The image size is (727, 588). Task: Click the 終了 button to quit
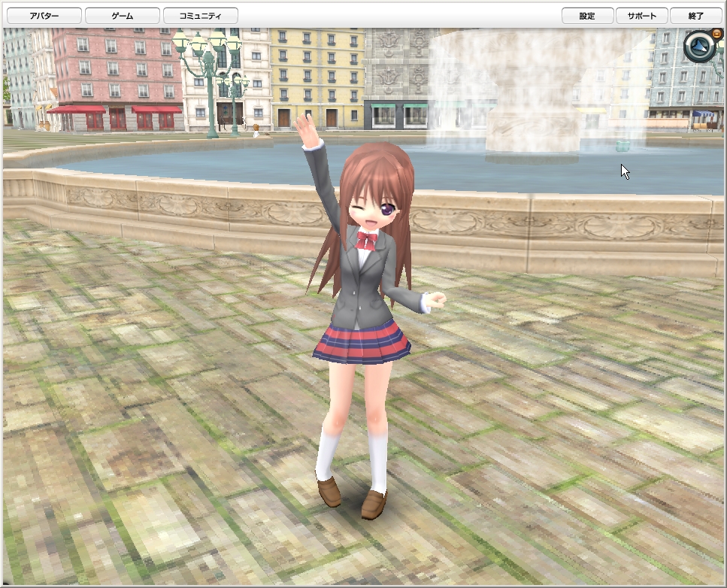[696, 16]
